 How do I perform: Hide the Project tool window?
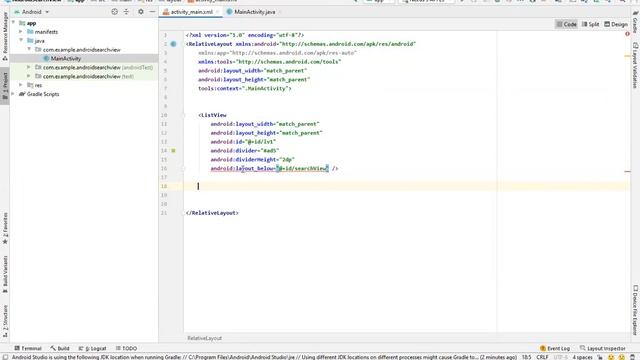(x=152, y=12)
